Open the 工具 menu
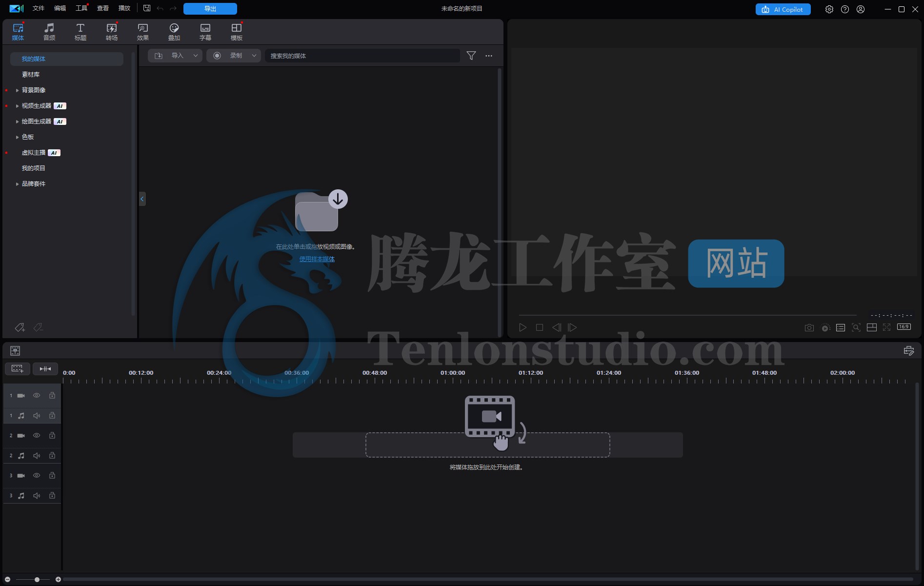The height and width of the screenshot is (586, 924). (81, 8)
